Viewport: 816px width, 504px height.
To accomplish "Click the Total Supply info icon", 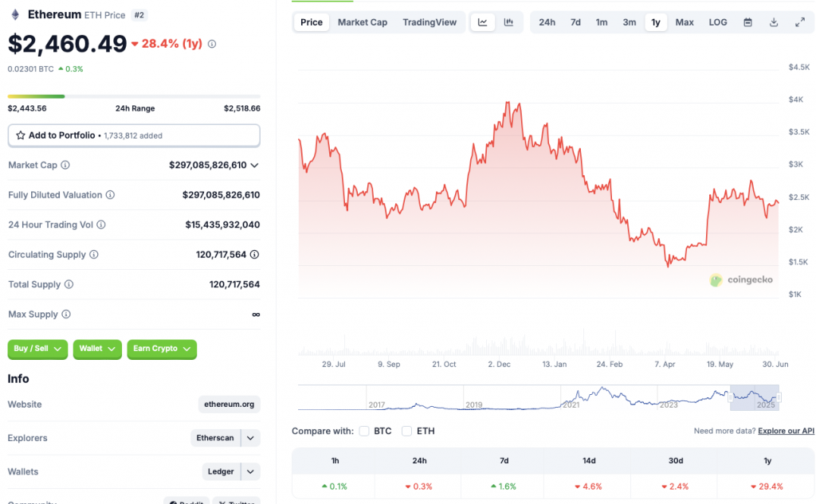I will (69, 284).
